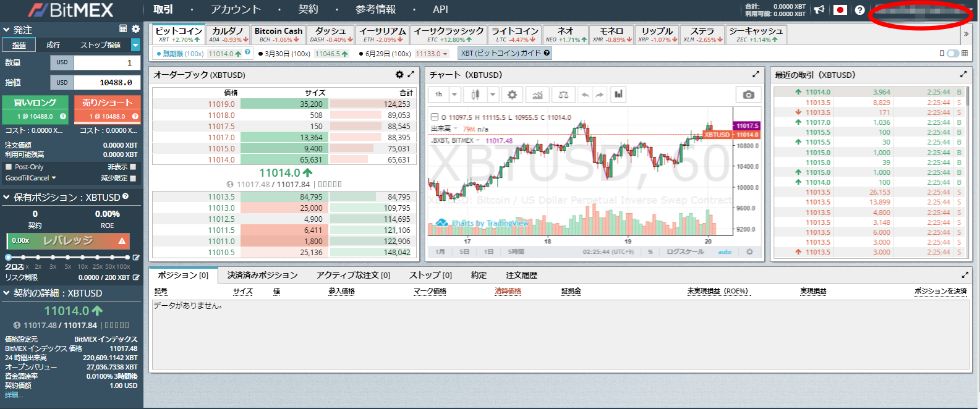Enable the 減少限定 reduce-only checkbox
This screenshot has width=980, height=409.
[x=133, y=178]
